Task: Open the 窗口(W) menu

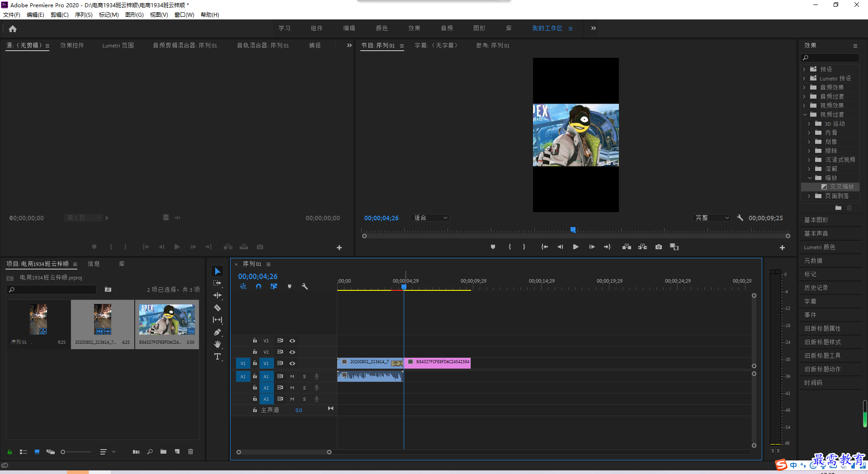Action: [x=184, y=14]
